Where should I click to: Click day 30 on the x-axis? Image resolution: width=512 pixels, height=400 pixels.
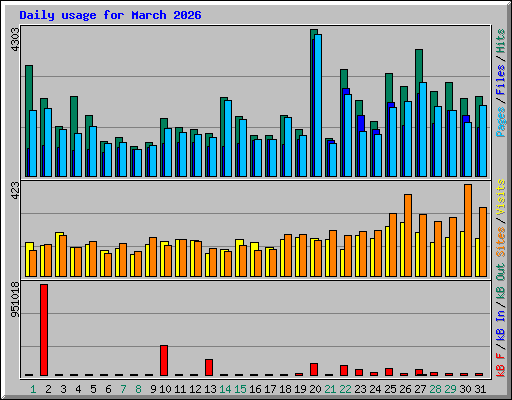(465, 389)
